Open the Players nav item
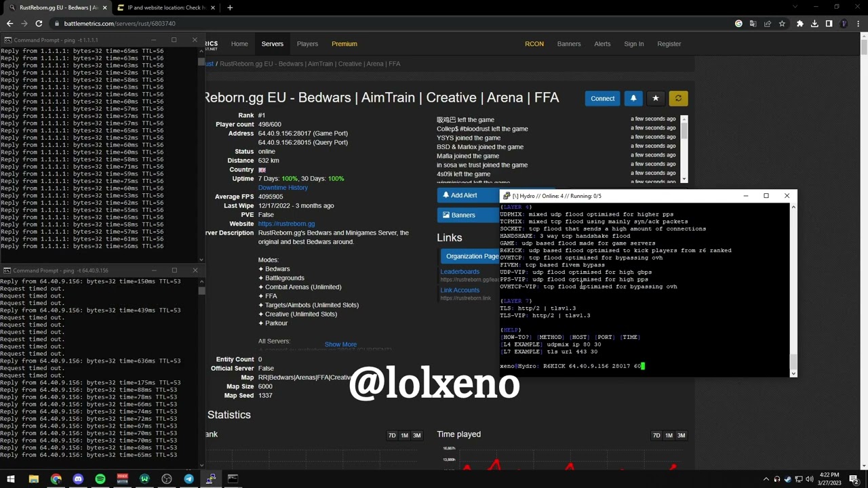Viewport: 868px width, 488px height. pyautogui.click(x=307, y=44)
